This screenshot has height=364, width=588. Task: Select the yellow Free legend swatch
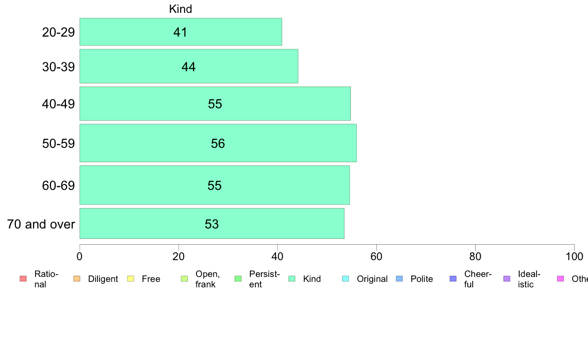pos(131,278)
